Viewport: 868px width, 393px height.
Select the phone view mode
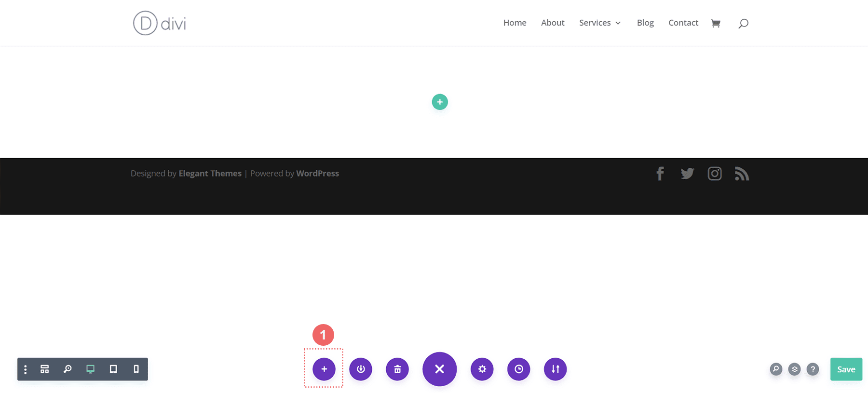click(x=136, y=369)
